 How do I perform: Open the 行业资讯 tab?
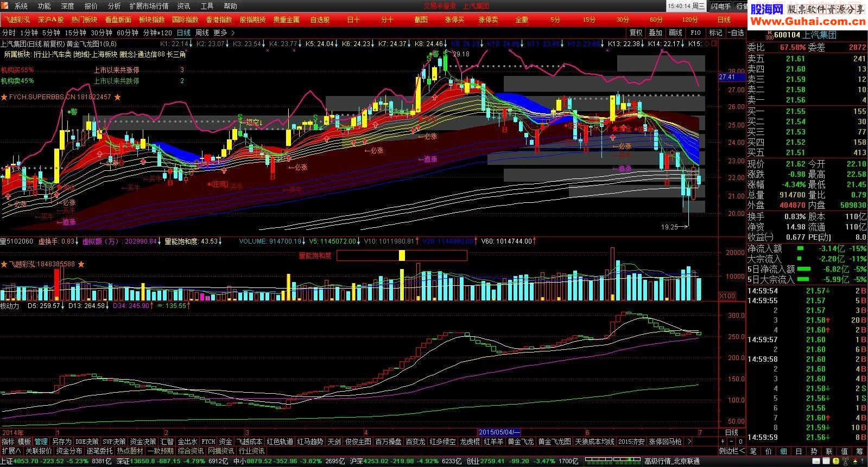pyautogui.click(x=251, y=451)
